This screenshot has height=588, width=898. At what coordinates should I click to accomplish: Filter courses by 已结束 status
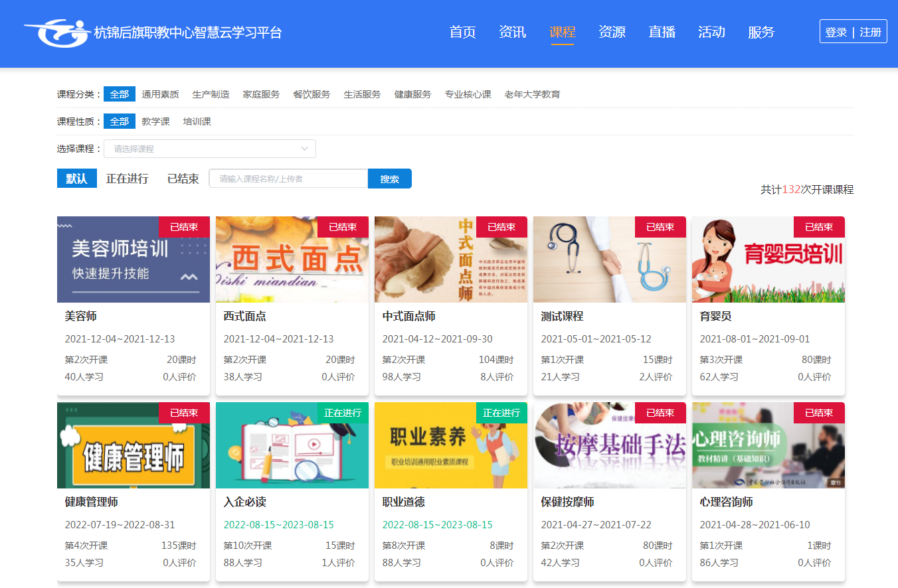[x=183, y=179]
